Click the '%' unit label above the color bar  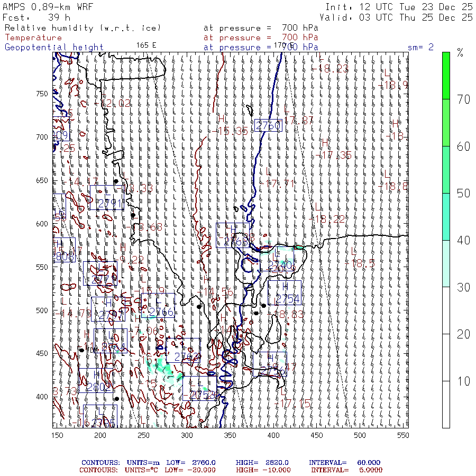[460, 53]
